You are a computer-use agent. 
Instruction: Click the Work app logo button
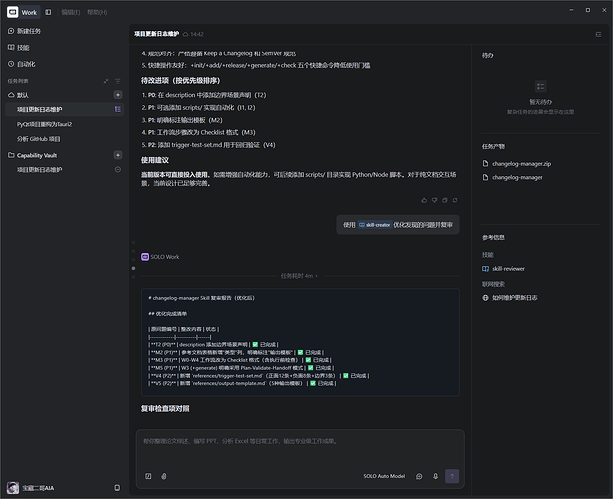(13, 12)
